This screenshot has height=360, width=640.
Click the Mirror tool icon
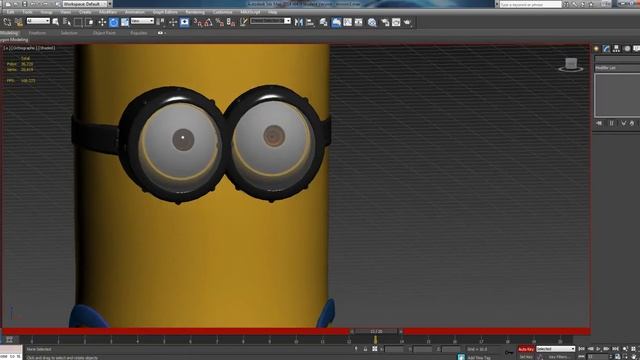point(299,22)
